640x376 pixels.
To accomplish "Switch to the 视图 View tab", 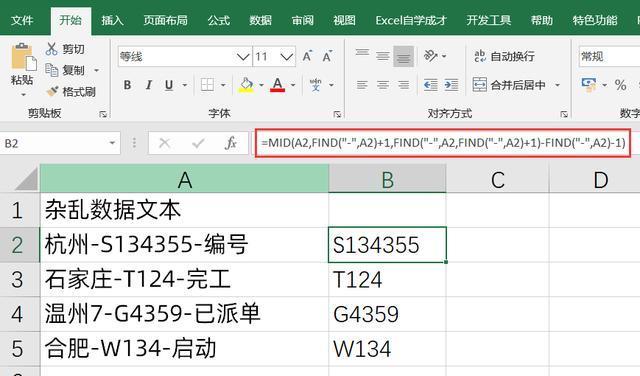I will [344, 20].
